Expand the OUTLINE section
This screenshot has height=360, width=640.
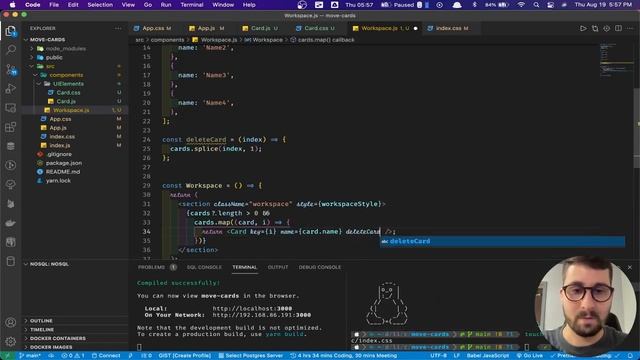(41, 321)
